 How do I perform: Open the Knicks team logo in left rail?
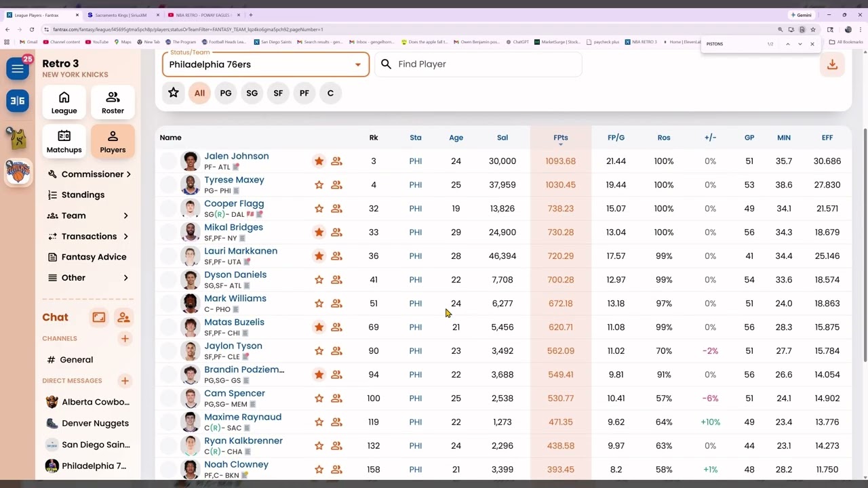[x=18, y=172]
